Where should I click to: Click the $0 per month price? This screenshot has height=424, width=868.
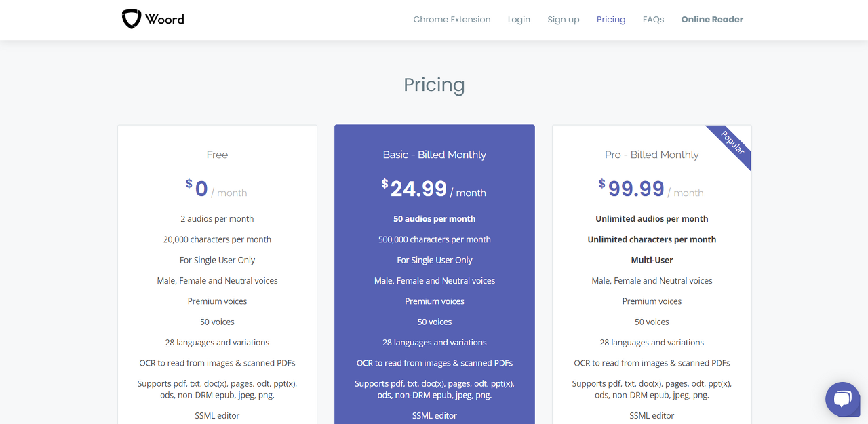coord(201,189)
